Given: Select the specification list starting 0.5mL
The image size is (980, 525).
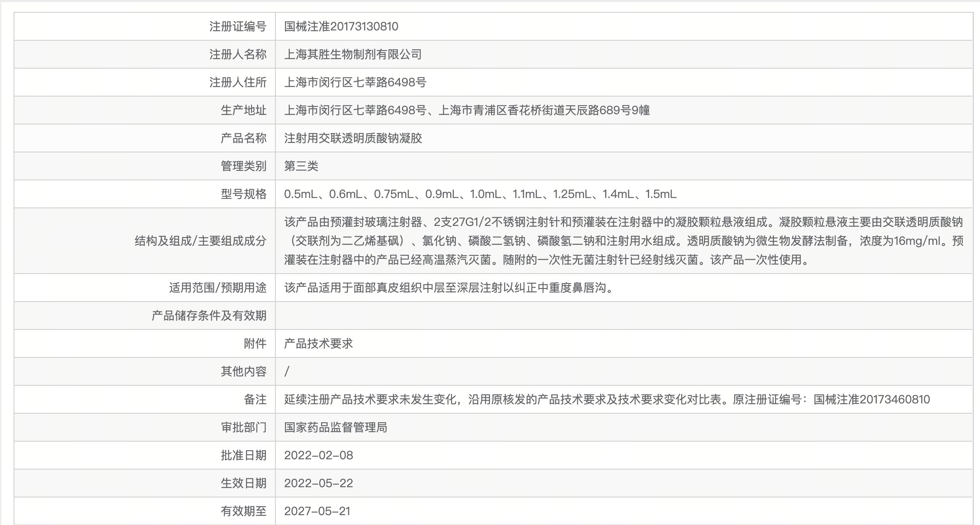Looking at the screenshot, I should [x=480, y=194].
